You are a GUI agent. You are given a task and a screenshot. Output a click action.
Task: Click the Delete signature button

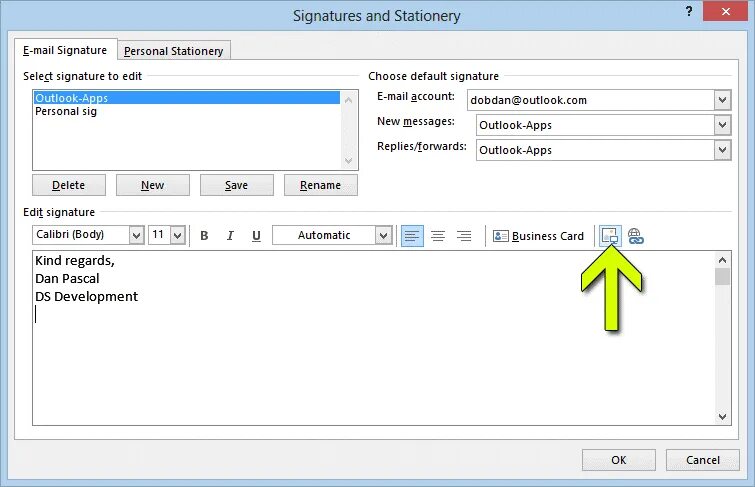pyautogui.click(x=69, y=185)
